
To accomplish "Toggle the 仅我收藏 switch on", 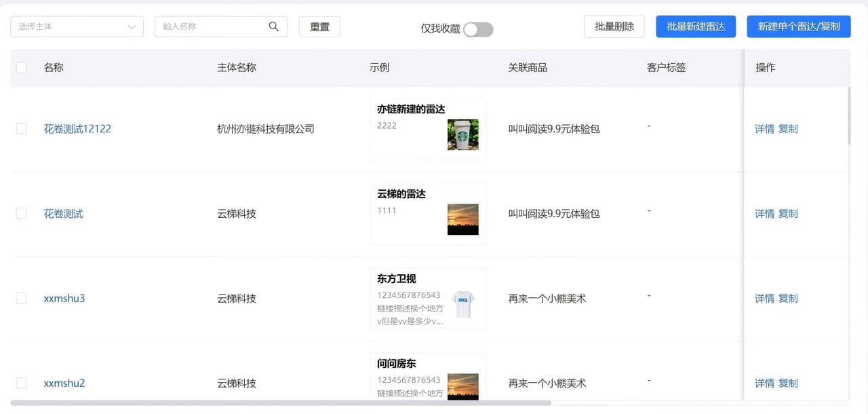I will pos(477,29).
